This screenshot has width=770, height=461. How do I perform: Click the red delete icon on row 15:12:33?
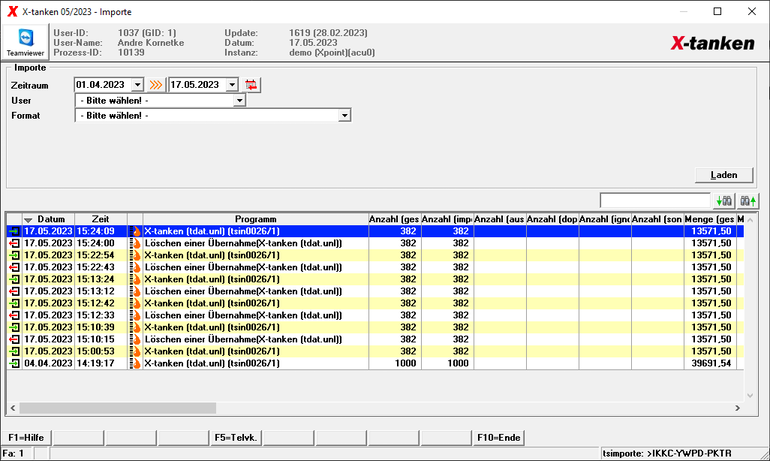pyautogui.click(x=14, y=315)
